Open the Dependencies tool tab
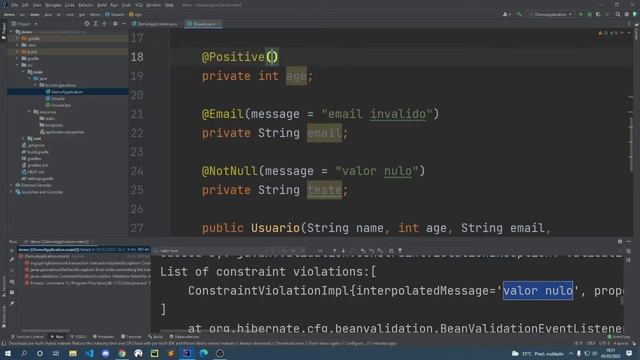Screen dimensions: 640x360 (184, 337)
